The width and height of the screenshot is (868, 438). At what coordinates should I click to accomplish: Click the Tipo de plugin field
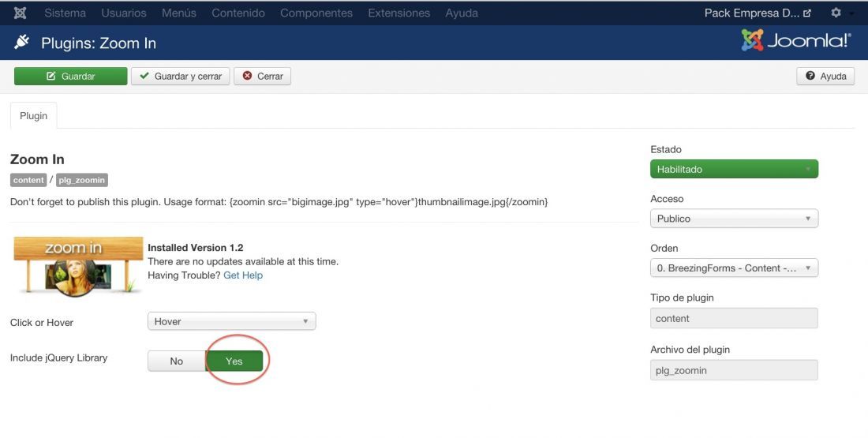click(x=734, y=318)
